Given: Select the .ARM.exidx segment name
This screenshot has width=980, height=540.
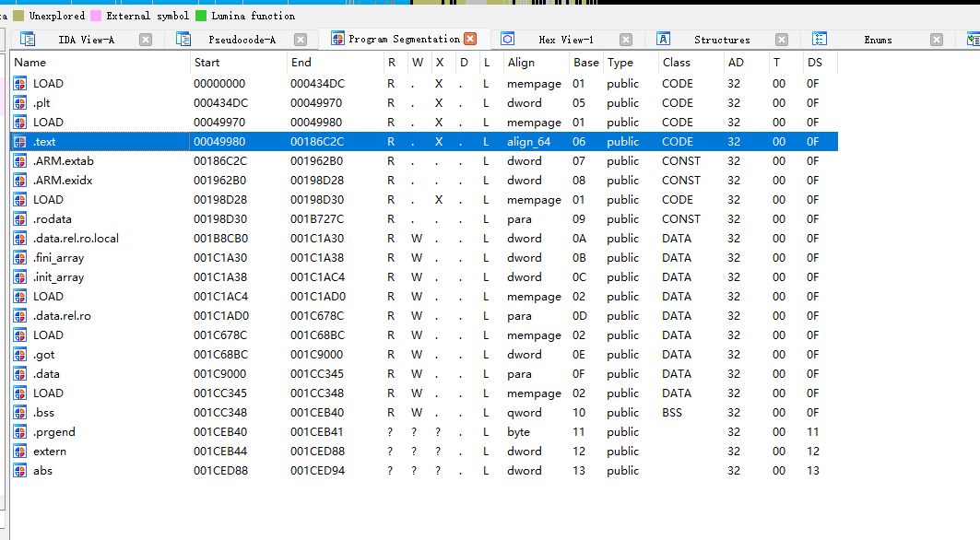Looking at the screenshot, I should (x=63, y=181).
